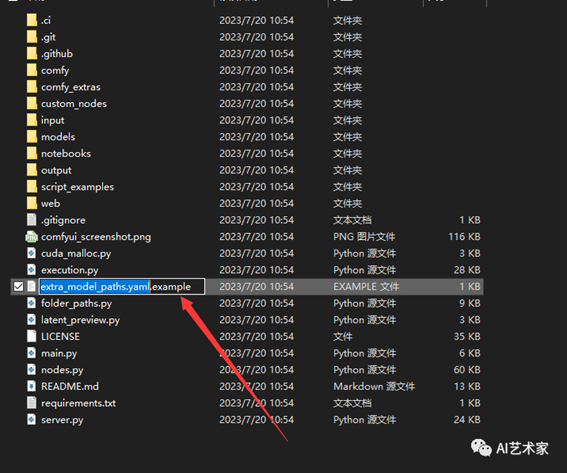This screenshot has width=567, height=473.
Task: Select the web folder name
Action: pos(51,203)
